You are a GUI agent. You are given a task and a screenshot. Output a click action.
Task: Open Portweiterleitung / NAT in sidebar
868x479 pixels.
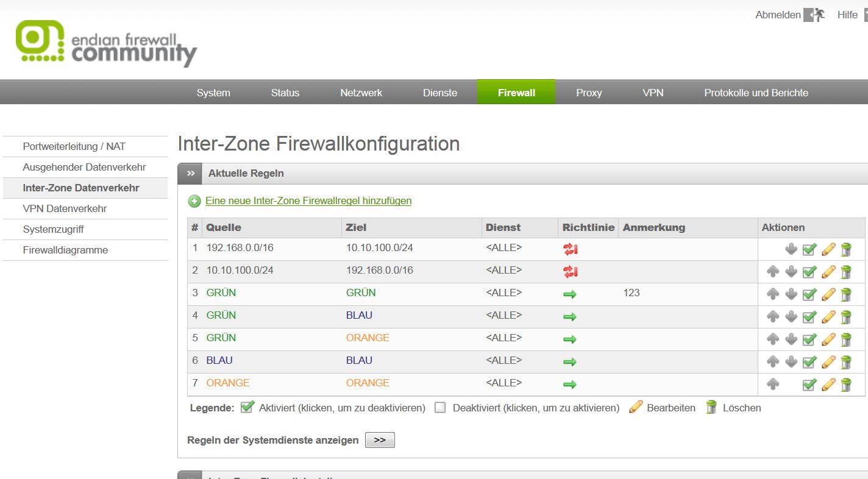(74, 146)
